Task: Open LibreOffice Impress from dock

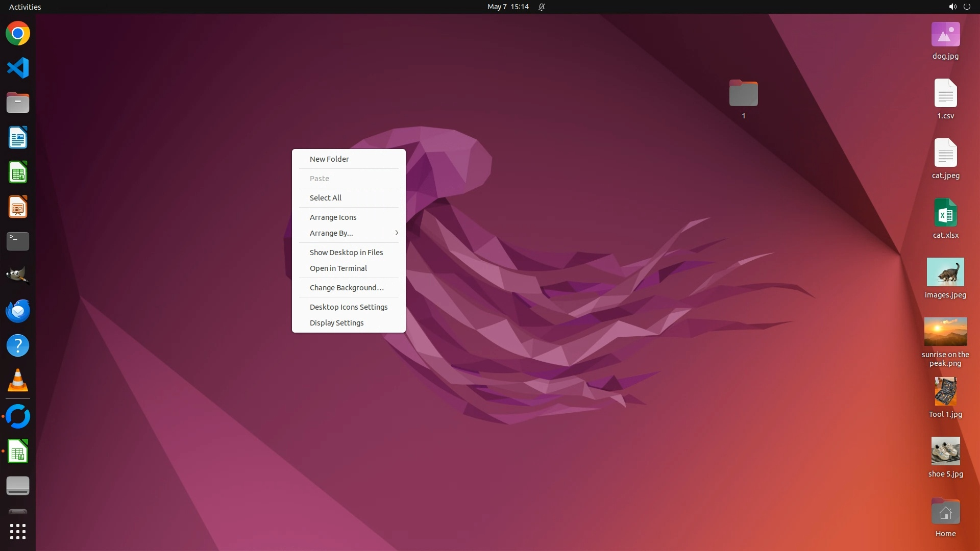Action: tap(18, 207)
